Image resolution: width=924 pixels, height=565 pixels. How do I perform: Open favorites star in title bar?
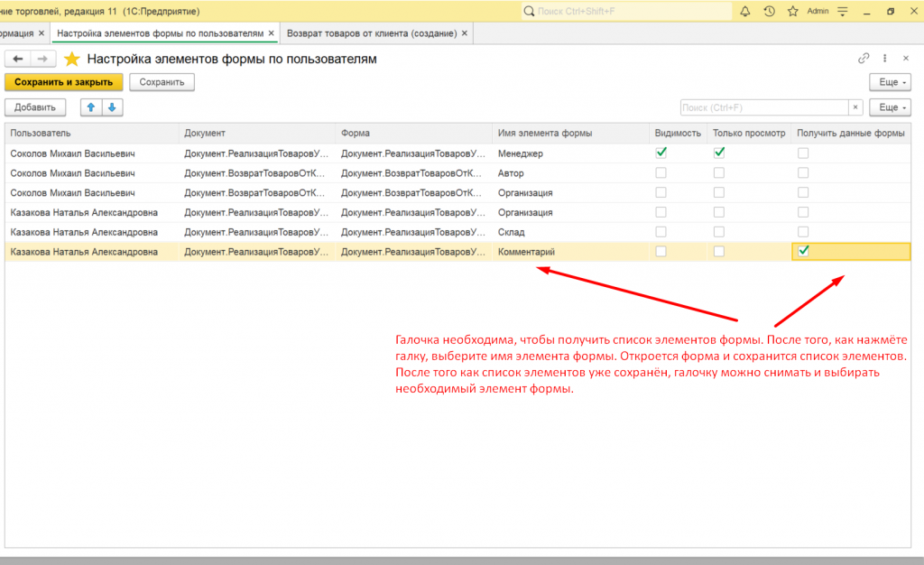[792, 11]
